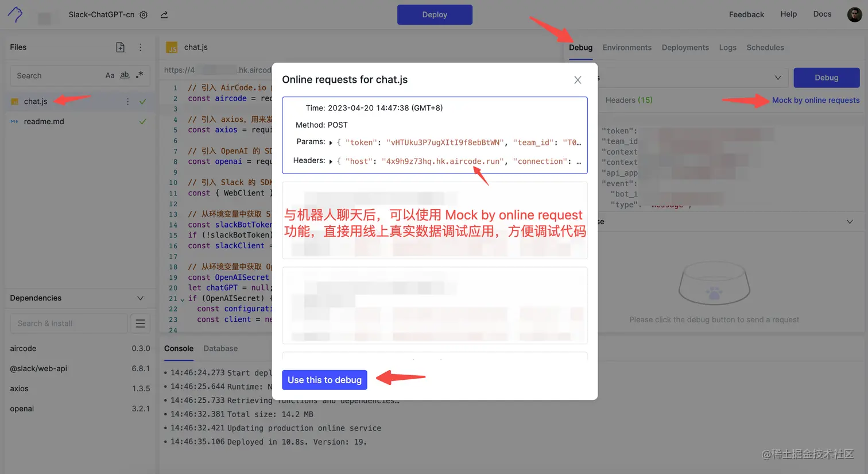Select the aircode dependency row

click(80, 349)
